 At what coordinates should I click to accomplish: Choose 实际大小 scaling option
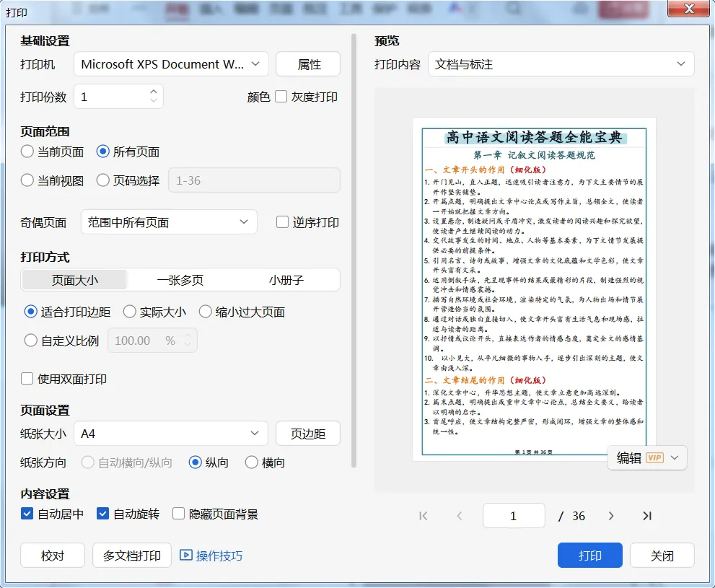[130, 312]
